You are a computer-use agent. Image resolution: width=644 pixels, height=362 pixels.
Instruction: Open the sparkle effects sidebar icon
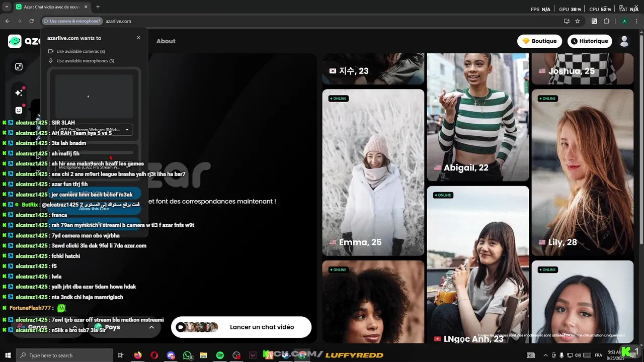(x=19, y=93)
